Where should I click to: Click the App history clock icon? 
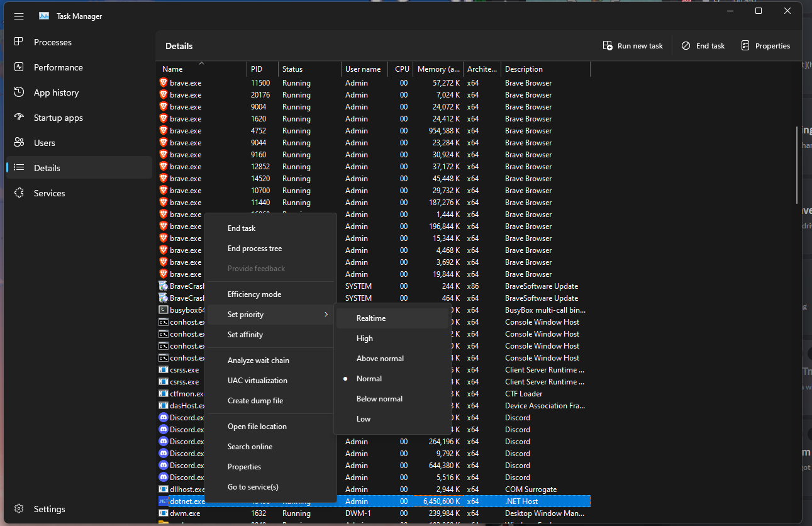(x=19, y=92)
